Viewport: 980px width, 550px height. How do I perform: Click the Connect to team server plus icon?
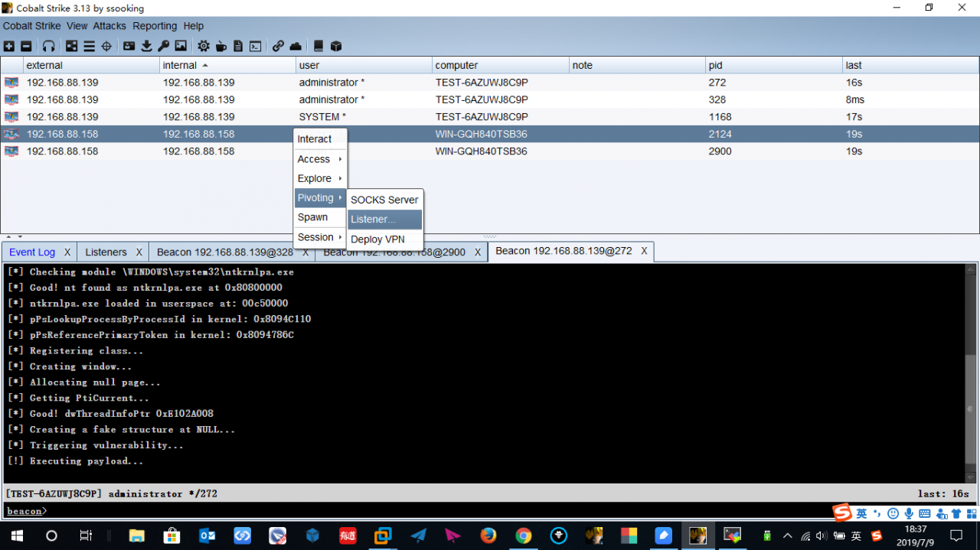(9, 46)
